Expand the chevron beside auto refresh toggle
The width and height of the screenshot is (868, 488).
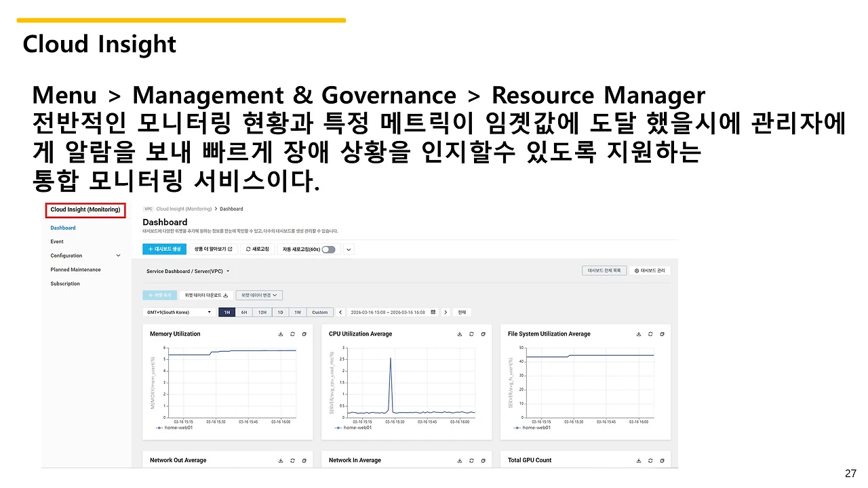pos(349,249)
